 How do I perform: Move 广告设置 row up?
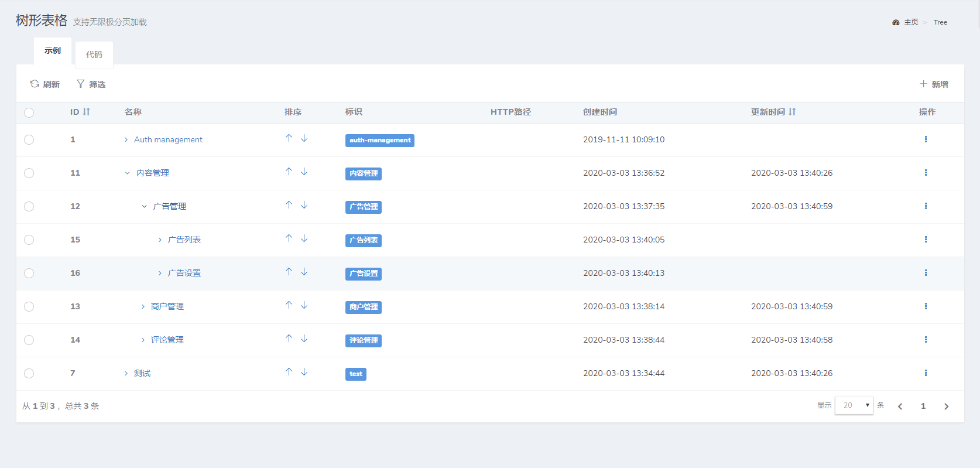click(289, 272)
